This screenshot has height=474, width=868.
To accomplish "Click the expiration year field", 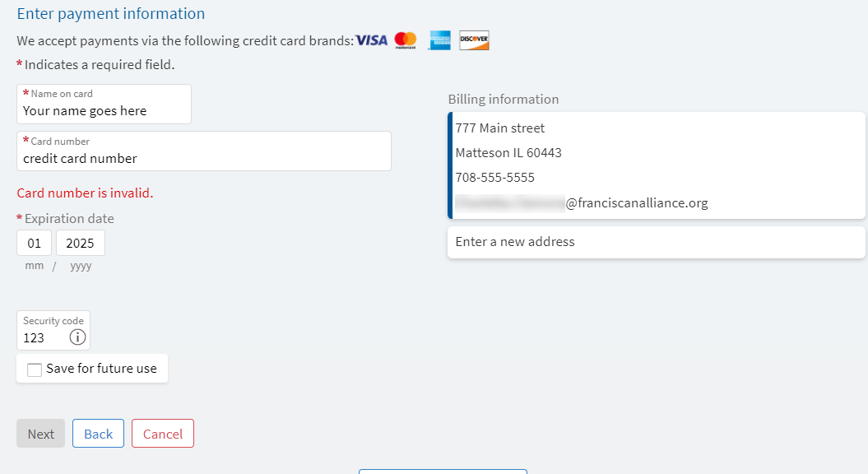I will tap(81, 244).
